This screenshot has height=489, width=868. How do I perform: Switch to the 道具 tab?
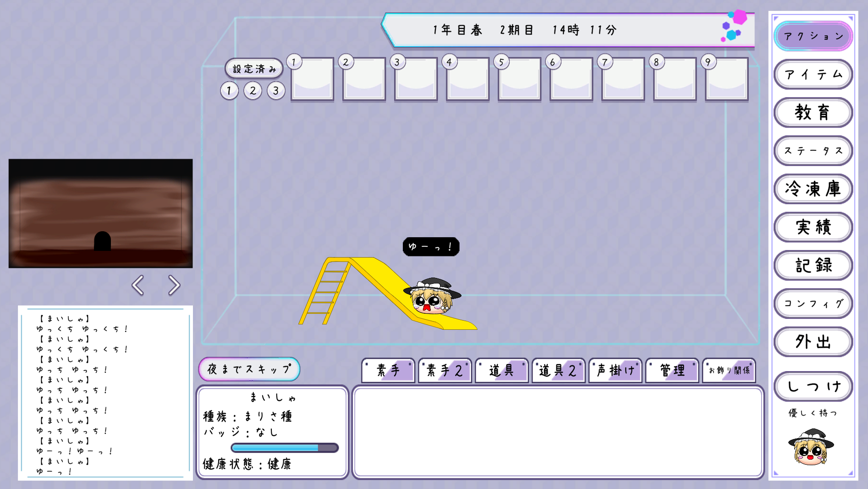tap(502, 370)
